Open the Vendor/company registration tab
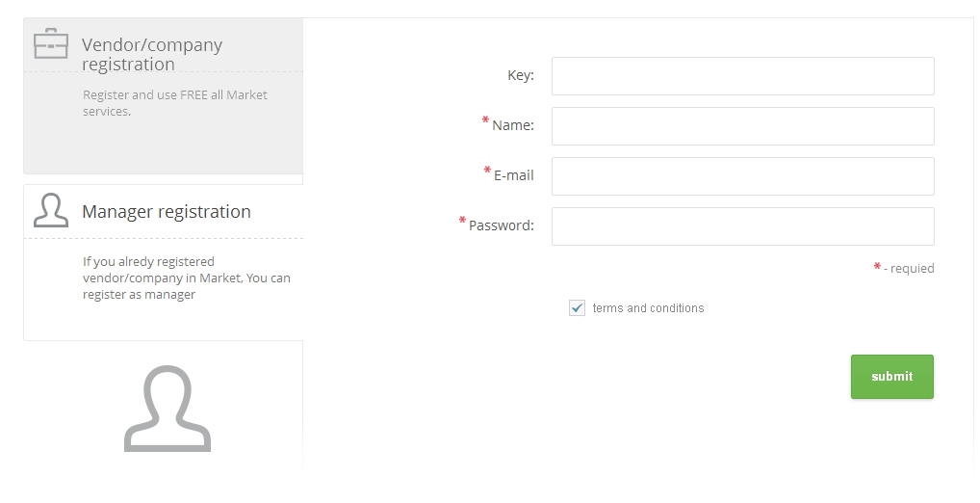The image size is (980, 503). 152,55
